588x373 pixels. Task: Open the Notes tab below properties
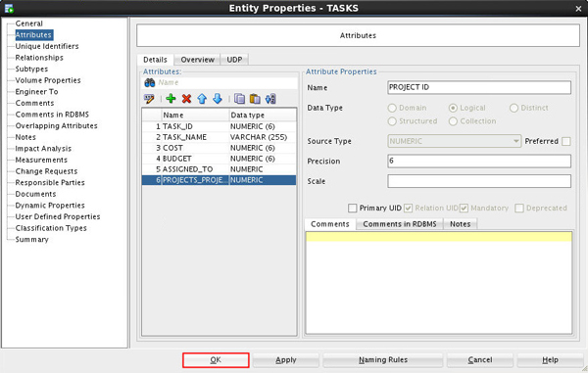pyautogui.click(x=461, y=224)
